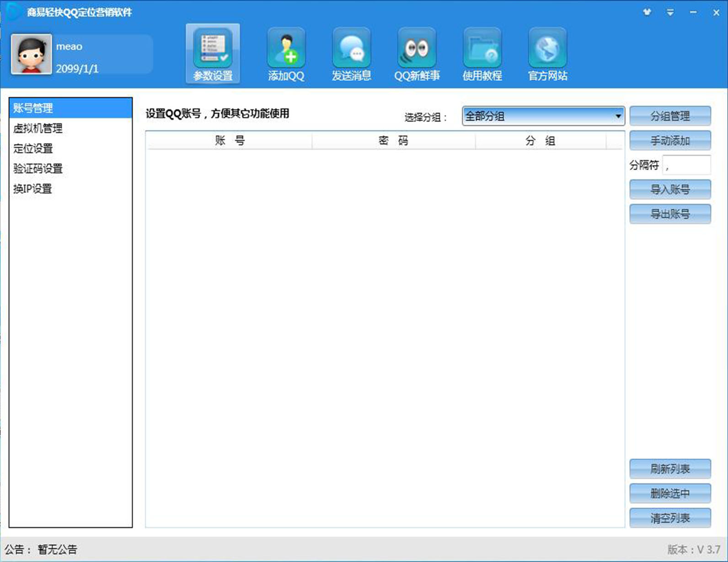
Task: Click the expiry date 2099/1/1
Action: [x=77, y=69]
